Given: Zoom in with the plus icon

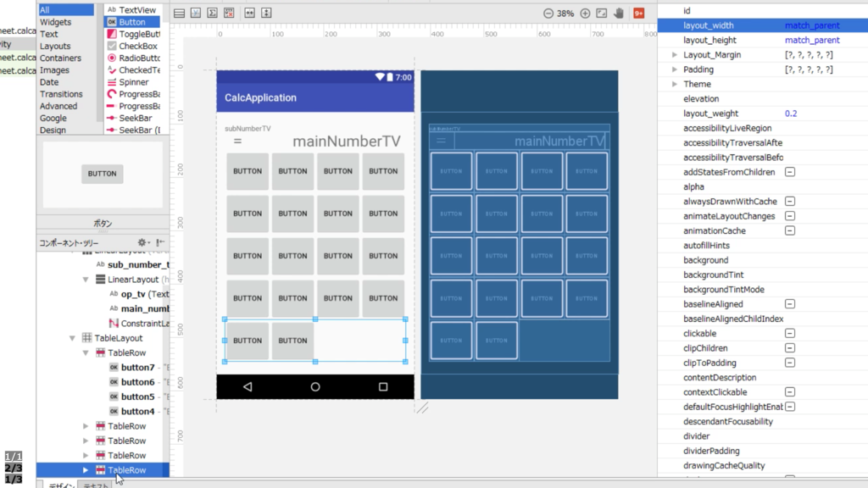Looking at the screenshot, I should [585, 14].
